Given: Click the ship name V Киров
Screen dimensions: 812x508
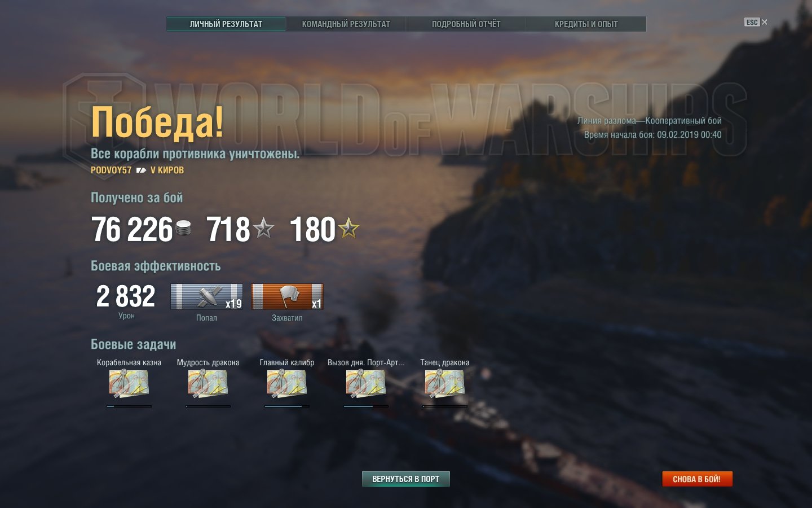Looking at the screenshot, I should 167,170.
